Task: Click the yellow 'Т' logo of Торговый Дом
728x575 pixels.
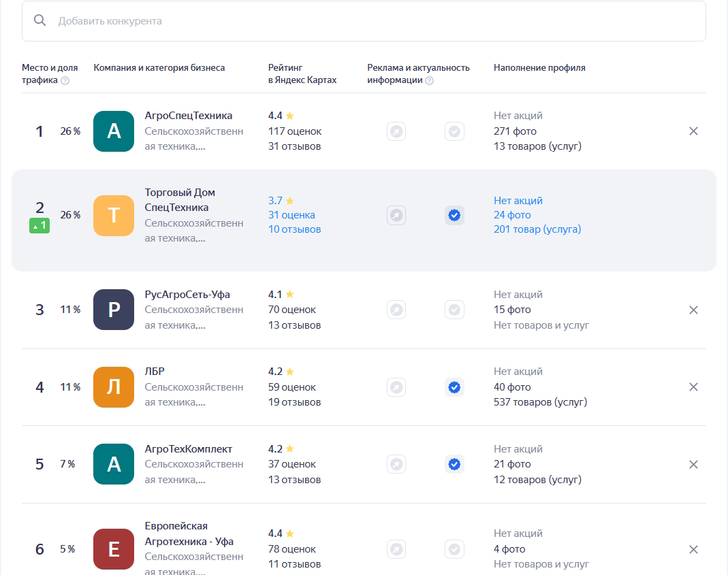Action: point(114,216)
